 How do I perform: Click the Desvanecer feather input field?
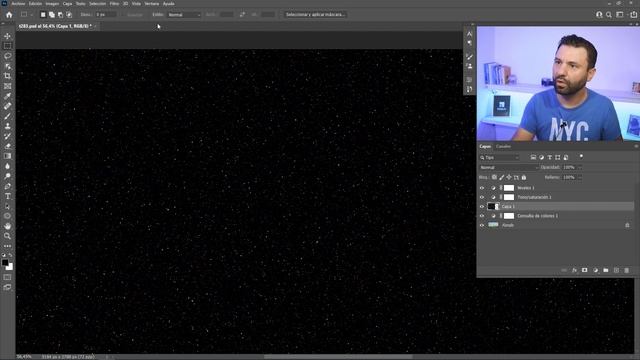[x=106, y=15]
